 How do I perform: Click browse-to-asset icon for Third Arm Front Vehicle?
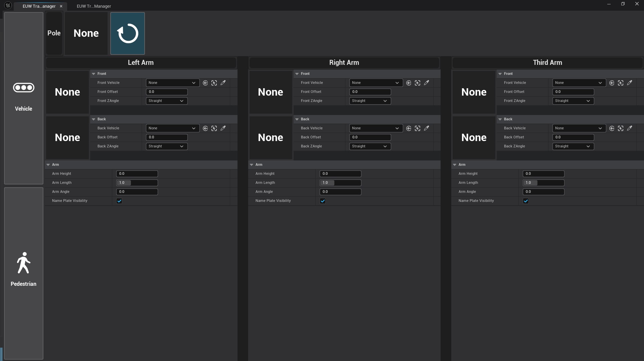[x=621, y=83]
